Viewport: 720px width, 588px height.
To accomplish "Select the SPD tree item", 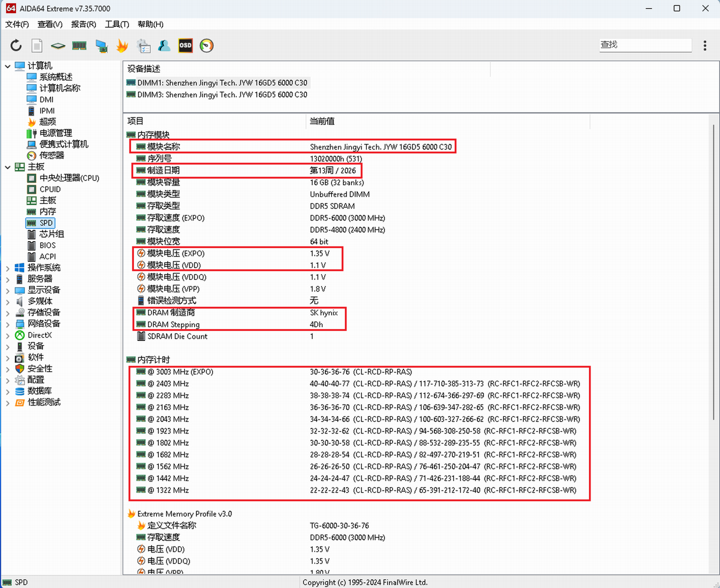I will pyautogui.click(x=40, y=223).
